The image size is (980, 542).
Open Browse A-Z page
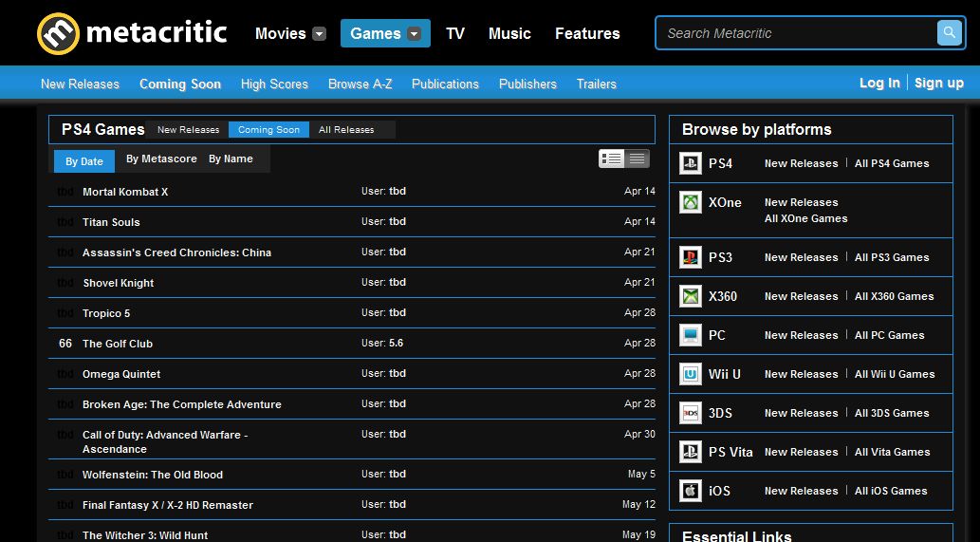360,84
